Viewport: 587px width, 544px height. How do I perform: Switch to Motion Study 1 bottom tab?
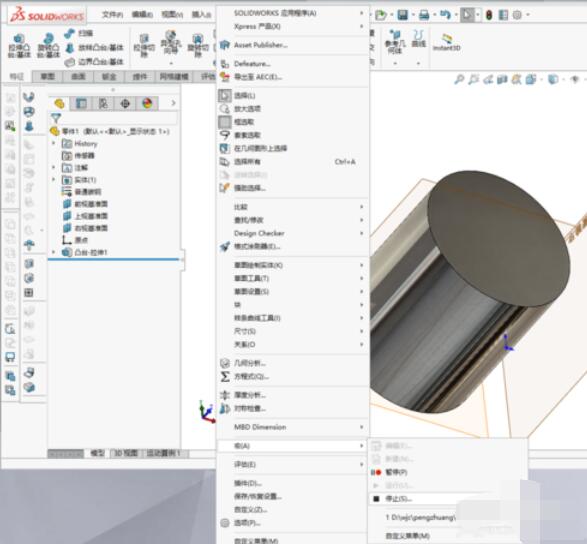click(164, 453)
